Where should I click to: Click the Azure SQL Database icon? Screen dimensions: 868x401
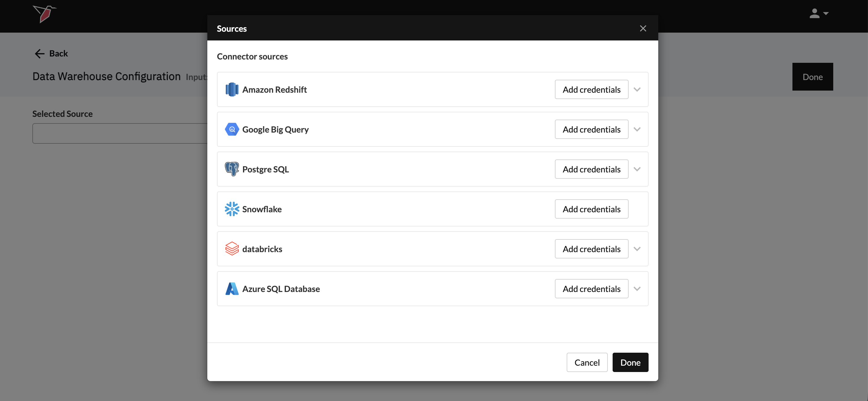232,289
